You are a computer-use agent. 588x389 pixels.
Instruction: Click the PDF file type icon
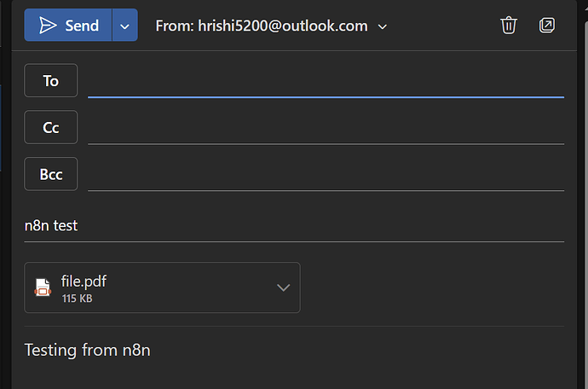[43, 287]
